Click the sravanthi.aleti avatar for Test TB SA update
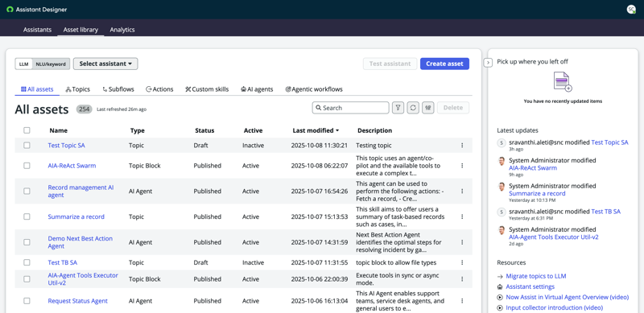644x313 pixels. click(501, 212)
